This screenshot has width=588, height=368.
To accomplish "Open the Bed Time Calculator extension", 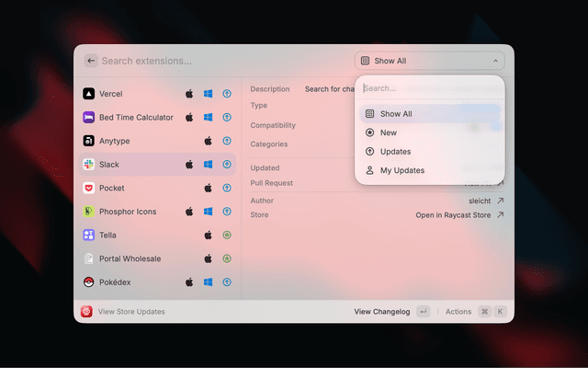I will pyautogui.click(x=136, y=118).
